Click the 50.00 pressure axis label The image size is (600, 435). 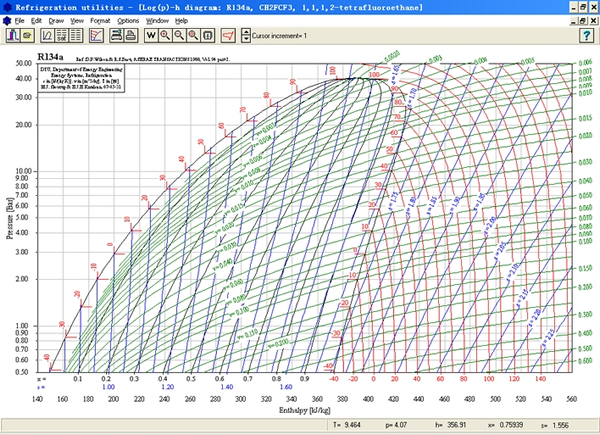24,63
